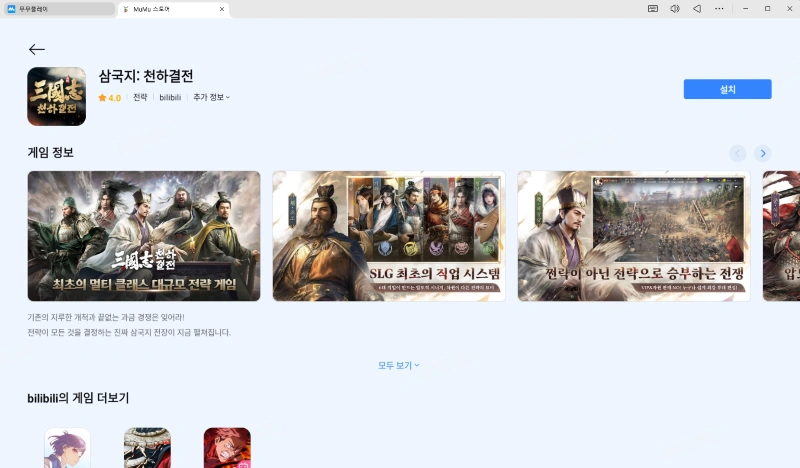Switch to the 무무플레이 tab

point(58,9)
